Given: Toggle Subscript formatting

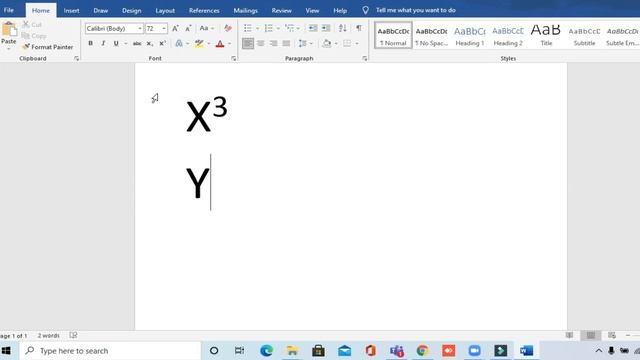Looking at the screenshot, I should 150,43.
